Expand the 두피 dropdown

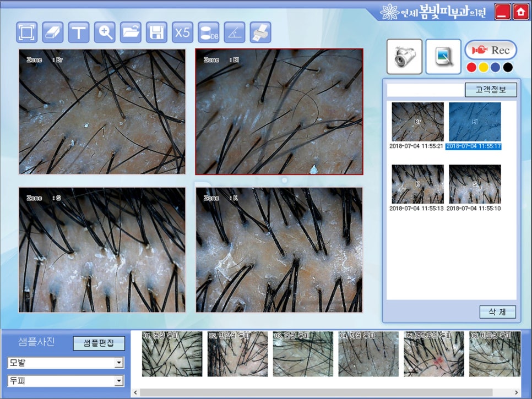click(118, 381)
